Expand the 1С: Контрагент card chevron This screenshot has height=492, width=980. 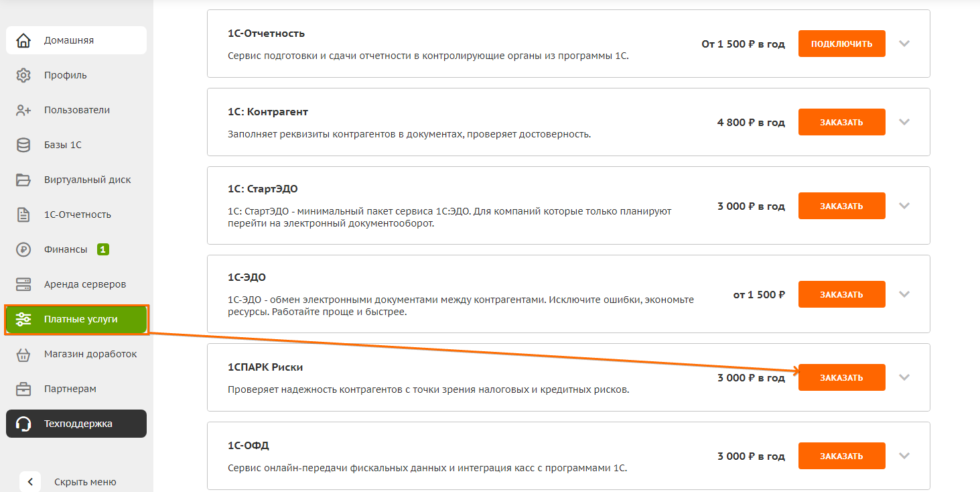click(x=904, y=122)
